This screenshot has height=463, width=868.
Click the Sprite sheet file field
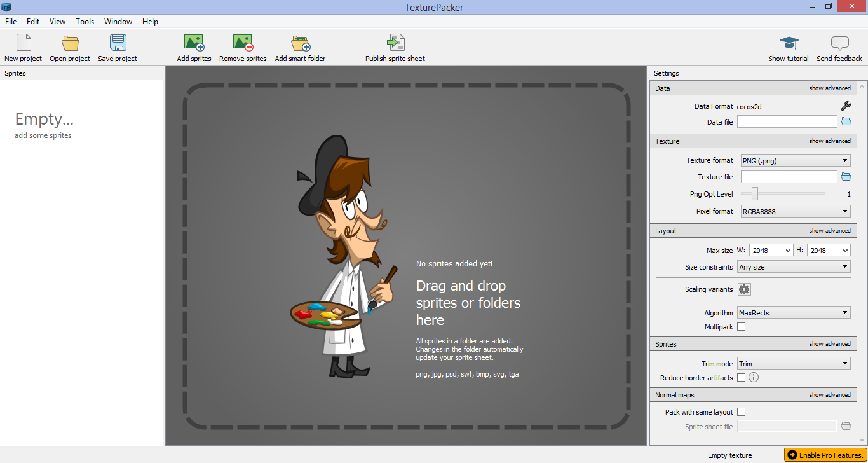(x=787, y=426)
